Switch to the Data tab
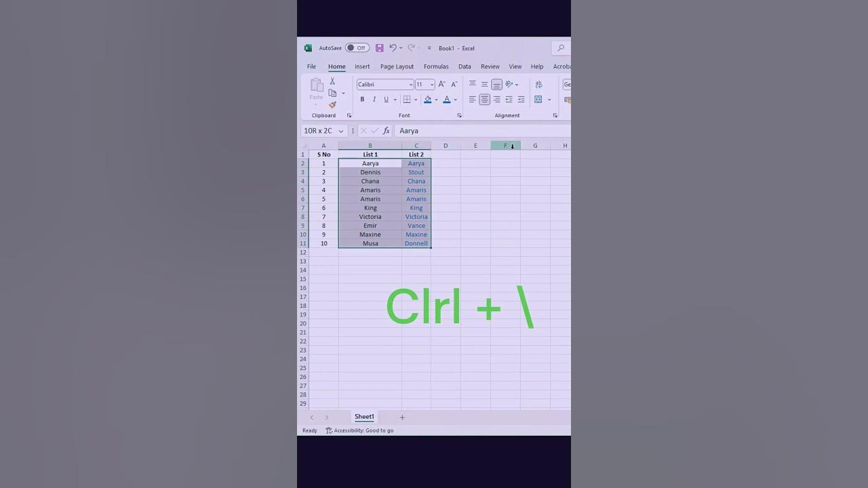The image size is (868, 488). [465, 66]
